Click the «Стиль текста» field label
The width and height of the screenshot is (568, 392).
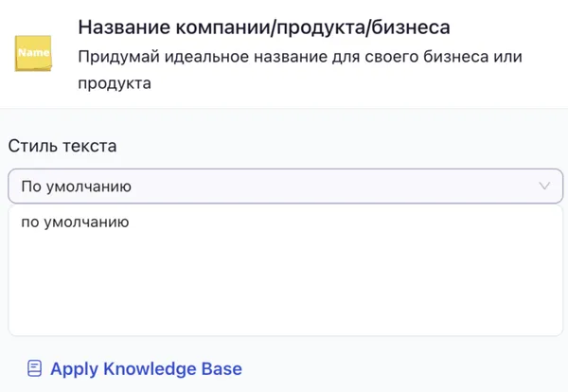point(62,146)
